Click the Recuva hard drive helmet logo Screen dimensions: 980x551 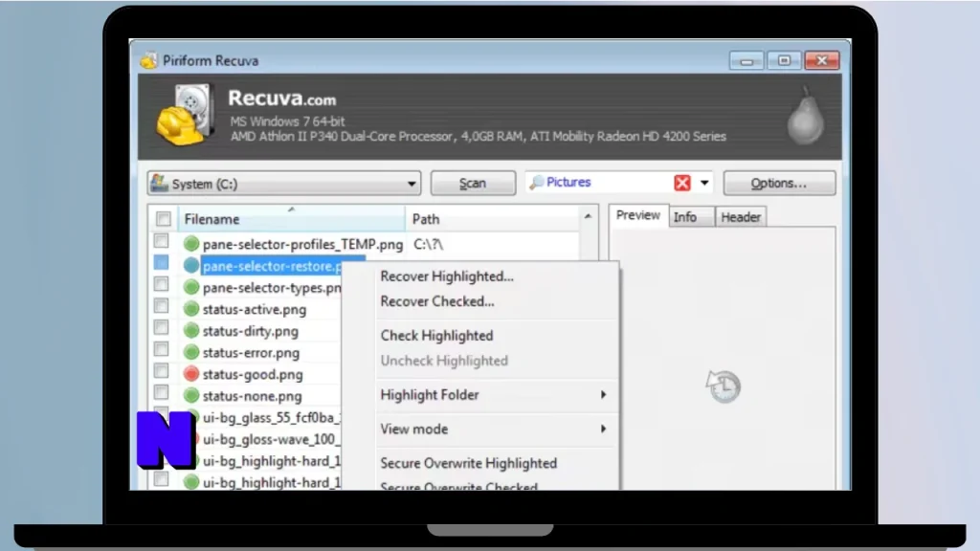coord(185,115)
